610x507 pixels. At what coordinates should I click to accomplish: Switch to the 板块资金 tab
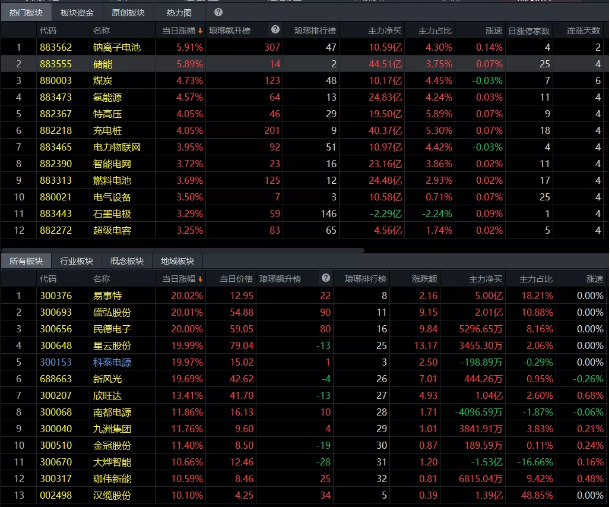77,13
